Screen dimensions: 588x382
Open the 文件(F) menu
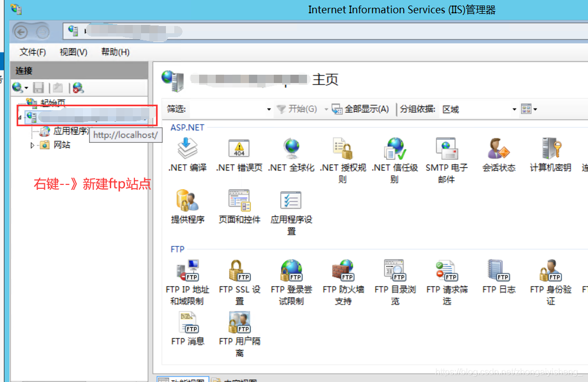[x=33, y=52]
